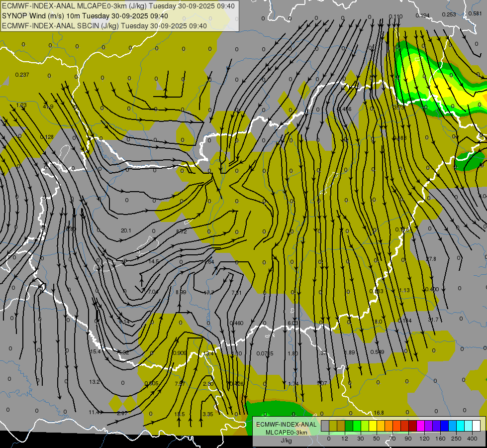Click the dark green legend swatch above 12
The image size is (487, 448).
(349, 426)
